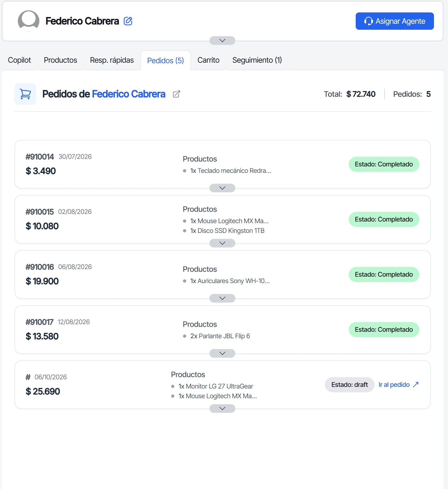Viewport: 448px width, 489px height.
Task: Open Federico Cabrera link in Pedidos title
Action: [128, 94]
